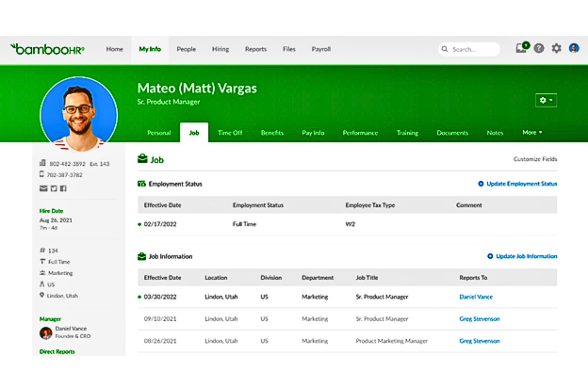Open the Payroll menu item
This screenshot has height=392, width=588.
[321, 49]
